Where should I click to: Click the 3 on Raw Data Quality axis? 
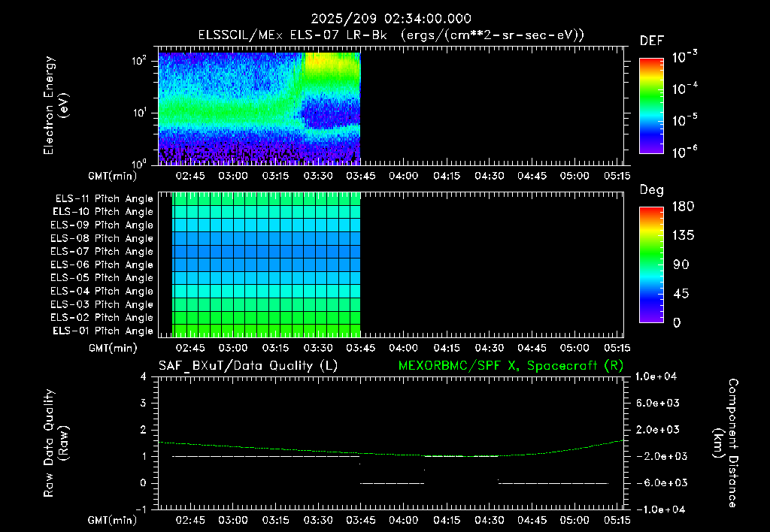click(x=144, y=403)
